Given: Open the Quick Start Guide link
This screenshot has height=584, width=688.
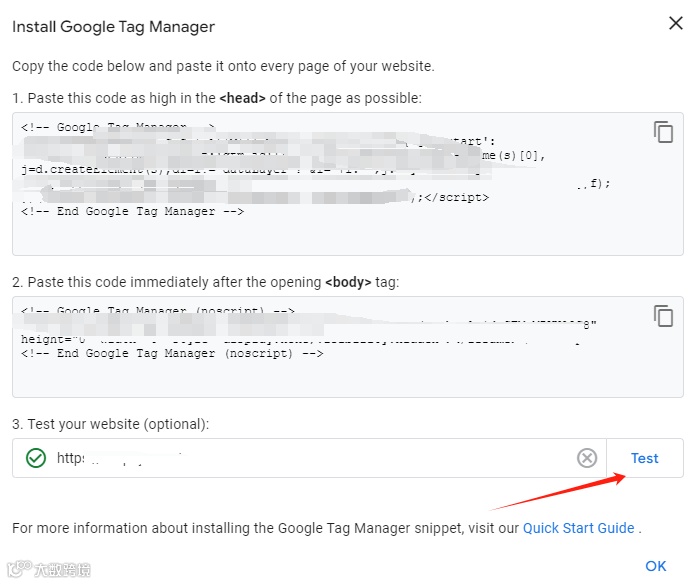Looking at the screenshot, I should 578,528.
